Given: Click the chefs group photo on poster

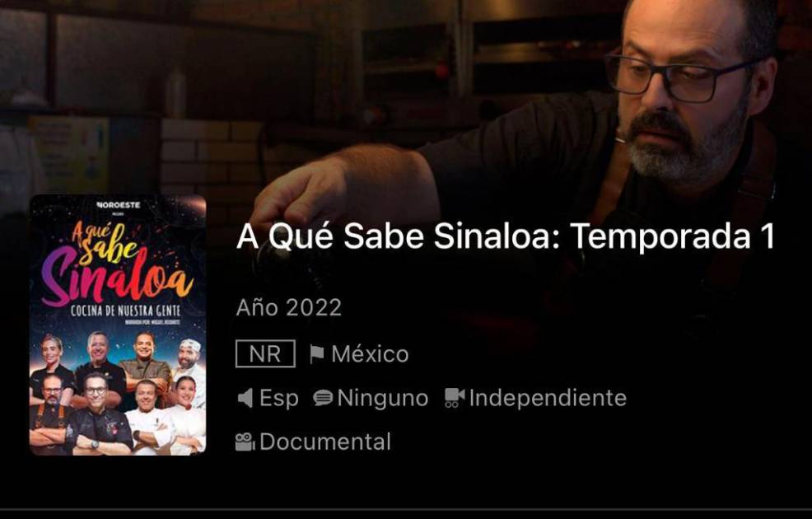Looking at the screenshot, I should 118,394.
